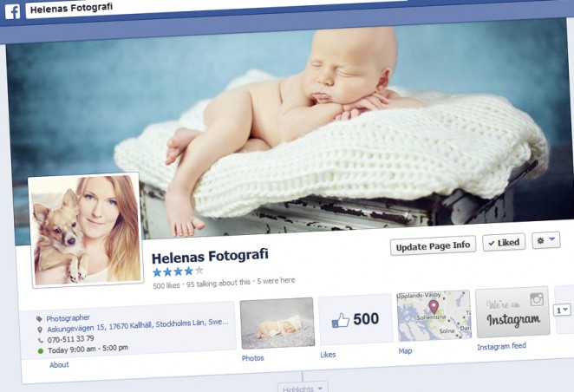
Task: Click the phone icon
Action: coord(40,340)
